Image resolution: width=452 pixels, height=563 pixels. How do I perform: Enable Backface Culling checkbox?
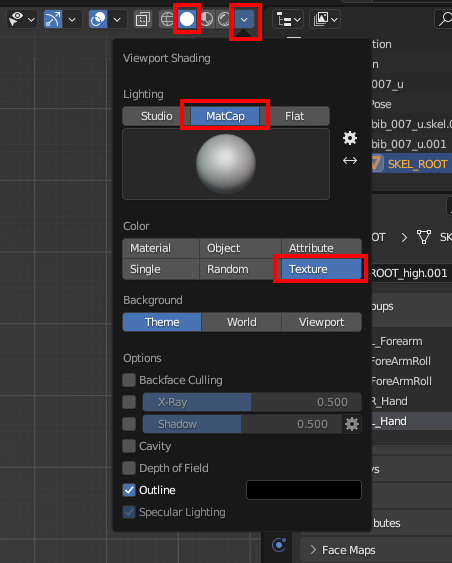pyautogui.click(x=129, y=380)
